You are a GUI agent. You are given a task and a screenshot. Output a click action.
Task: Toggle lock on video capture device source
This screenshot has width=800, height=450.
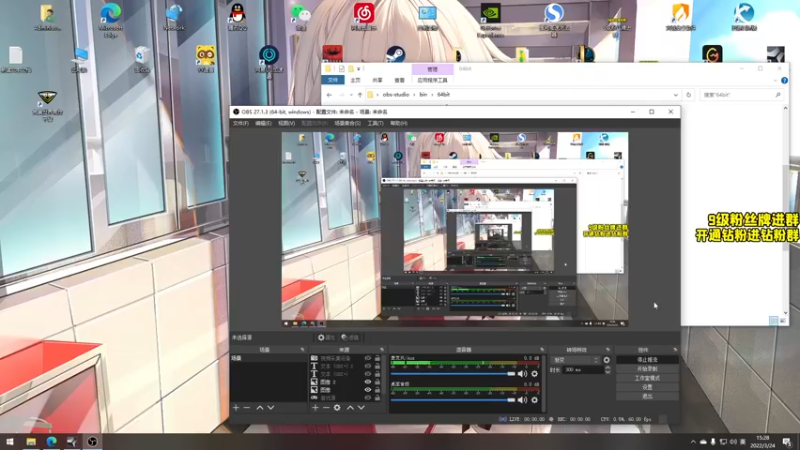click(378, 358)
